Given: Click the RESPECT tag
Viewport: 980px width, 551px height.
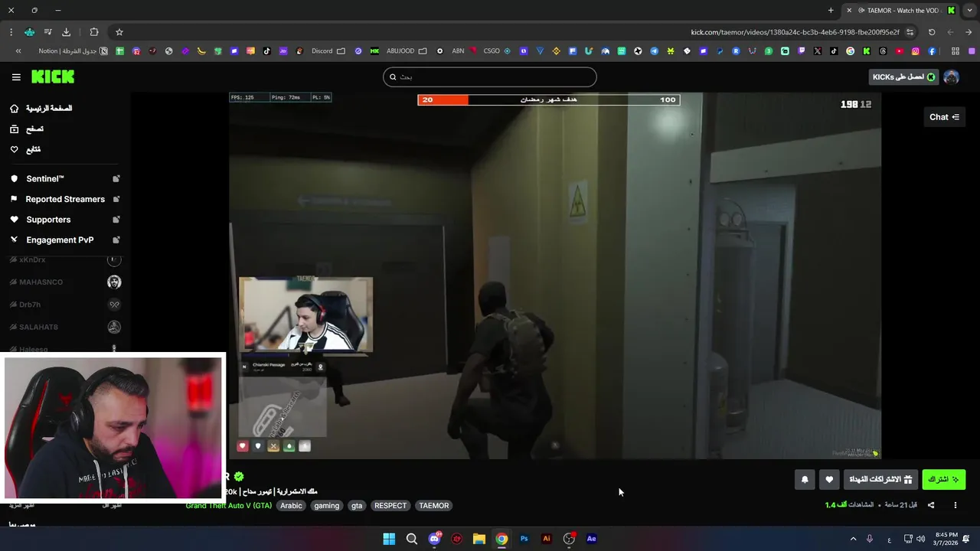Looking at the screenshot, I should 390,506.
